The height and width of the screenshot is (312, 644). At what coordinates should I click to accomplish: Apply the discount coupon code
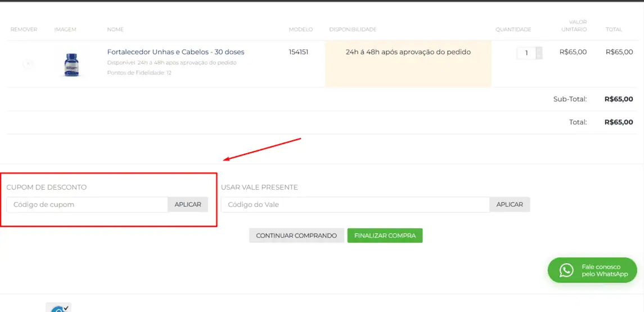(x=188, y=204)
